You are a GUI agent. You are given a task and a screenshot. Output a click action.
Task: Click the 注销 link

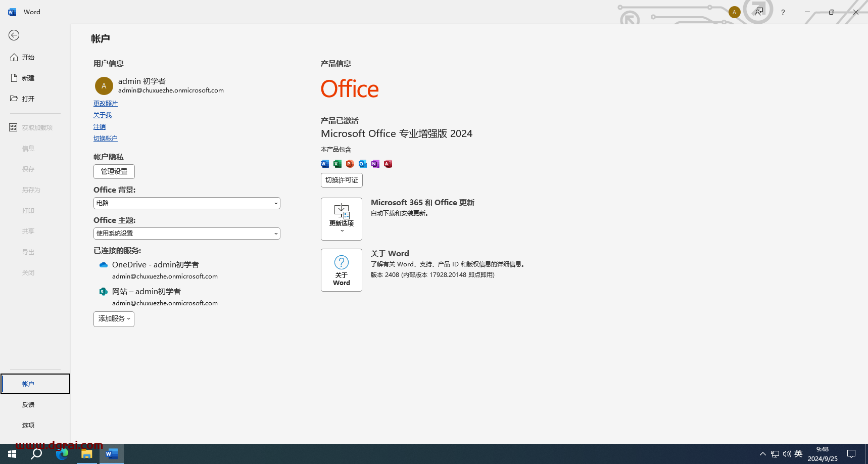[x=99, y=126]
